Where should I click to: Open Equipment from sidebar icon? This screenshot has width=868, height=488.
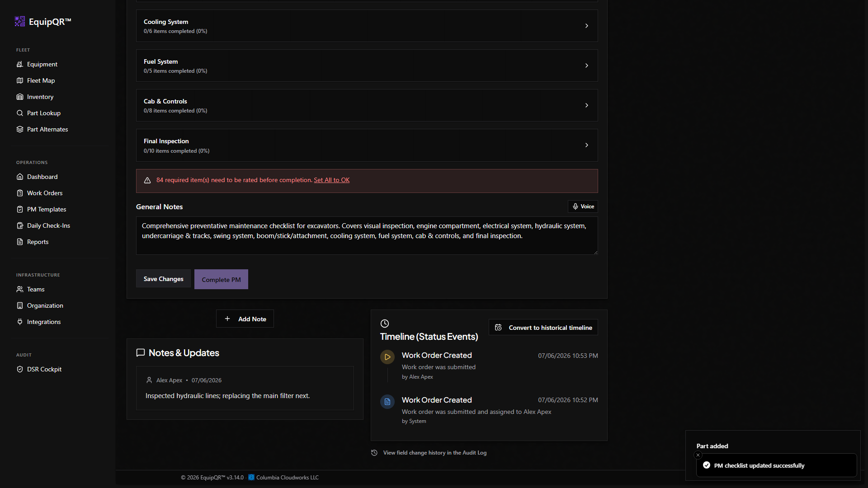pos(20,64)
